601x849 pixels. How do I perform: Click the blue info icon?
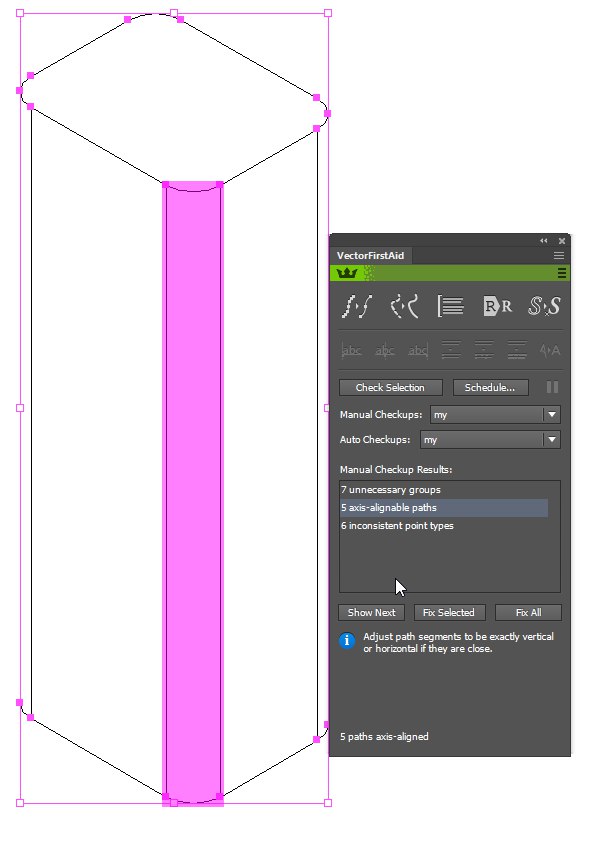tap(347, 641)
